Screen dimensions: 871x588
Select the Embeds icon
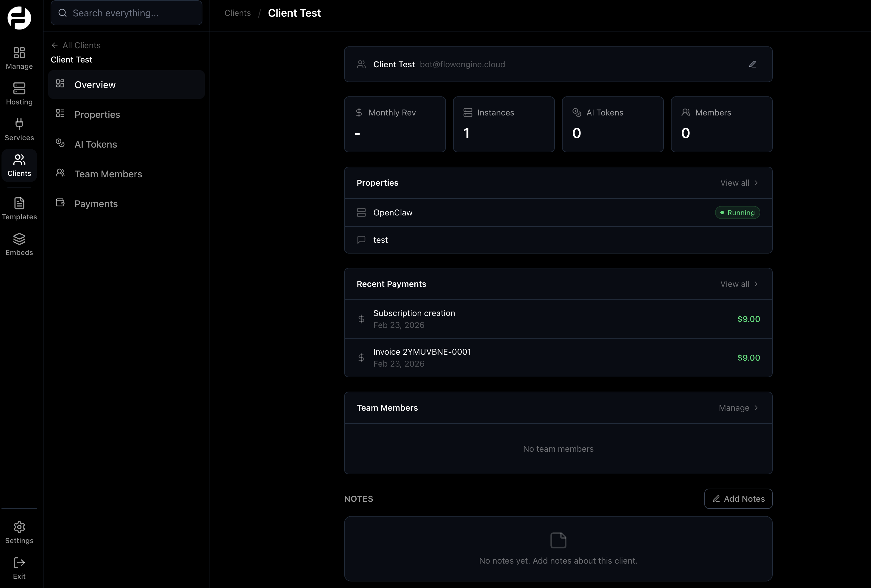pos(19,244)
